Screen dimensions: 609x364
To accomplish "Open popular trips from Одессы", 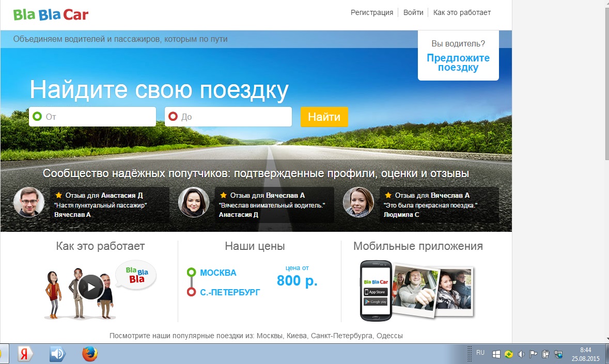I will [389, 336].
